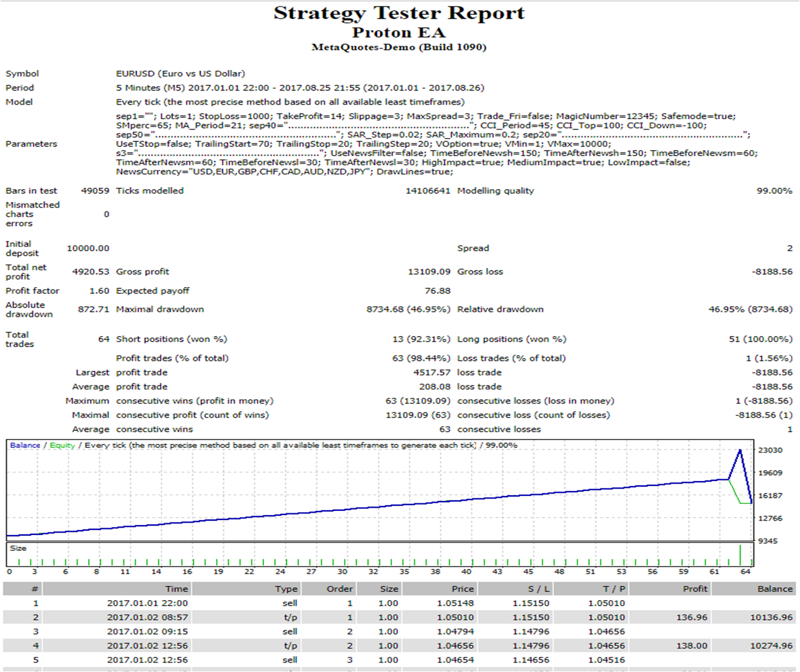Click the "Strategy Tester Report" title

click(399, 13)
